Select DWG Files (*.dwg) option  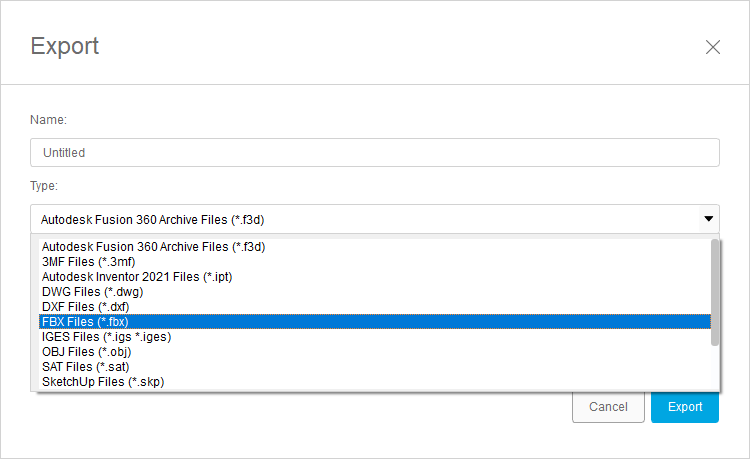(375, 292)
